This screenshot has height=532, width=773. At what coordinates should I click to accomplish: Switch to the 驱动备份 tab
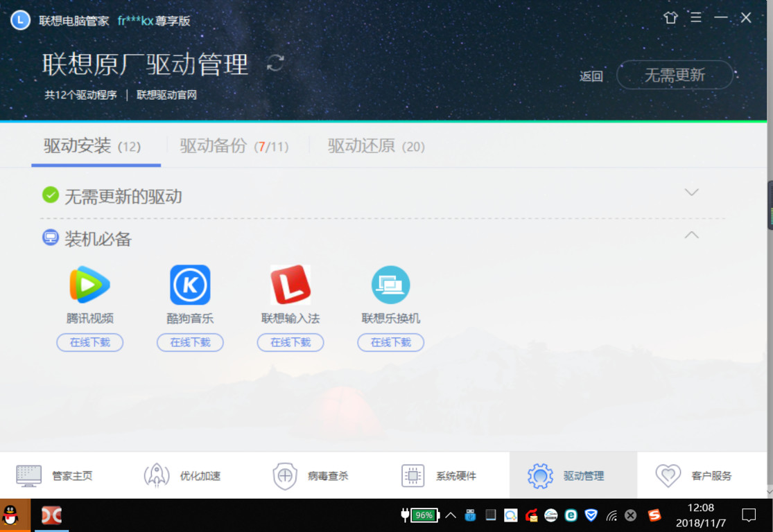(x=234, y=146)
